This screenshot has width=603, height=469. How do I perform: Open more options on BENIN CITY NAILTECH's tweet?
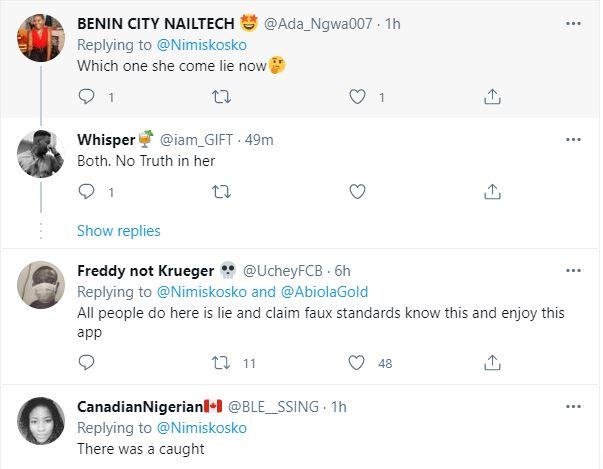click(x=574, y=21)
